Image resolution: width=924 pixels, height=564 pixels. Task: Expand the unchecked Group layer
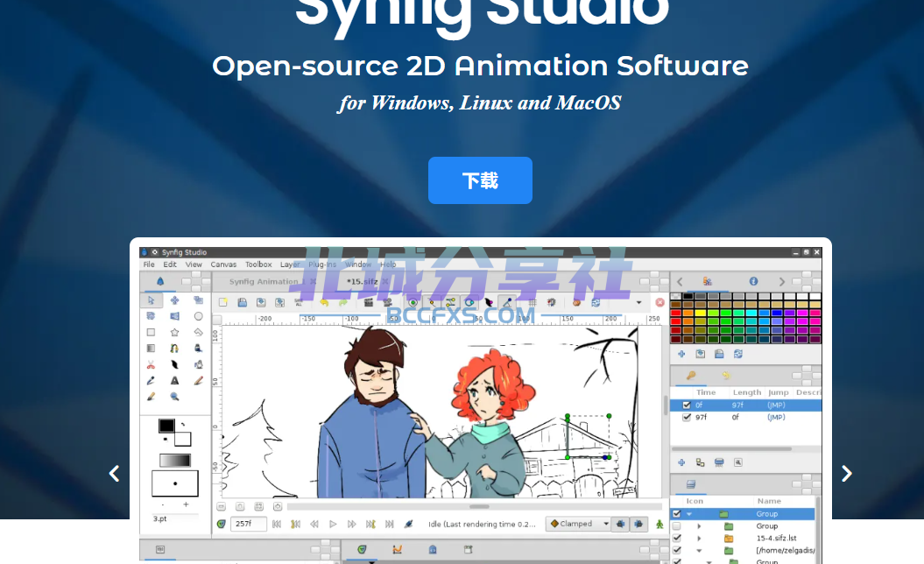(699, 525)
